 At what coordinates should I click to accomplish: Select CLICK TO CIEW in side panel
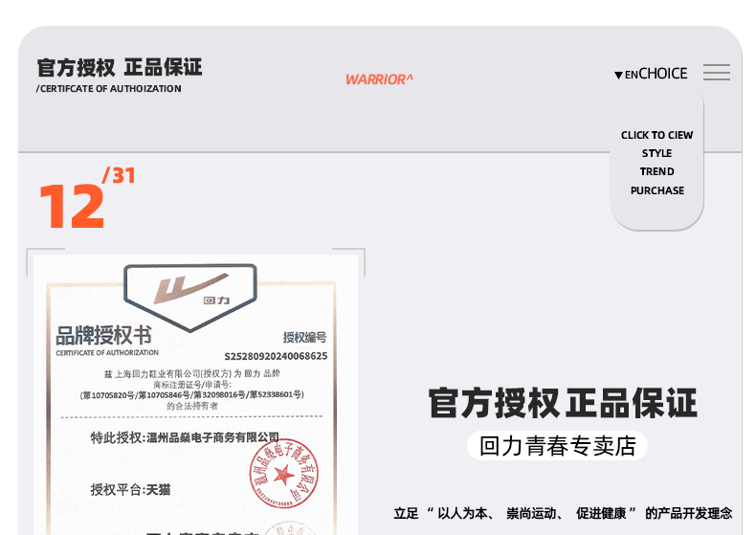coord(656,135)
